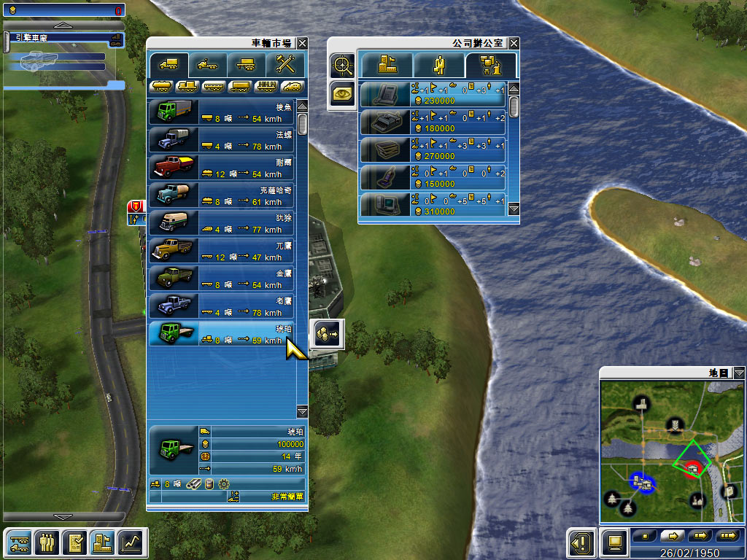
Task: Set game speed to fast double arrow
Action: [x=700, y=536]
